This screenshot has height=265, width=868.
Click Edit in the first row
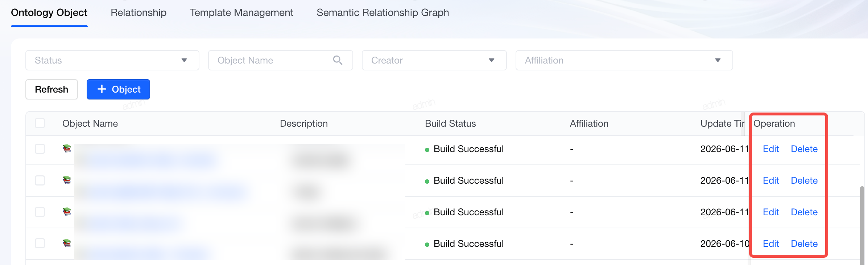pos(771,149)
